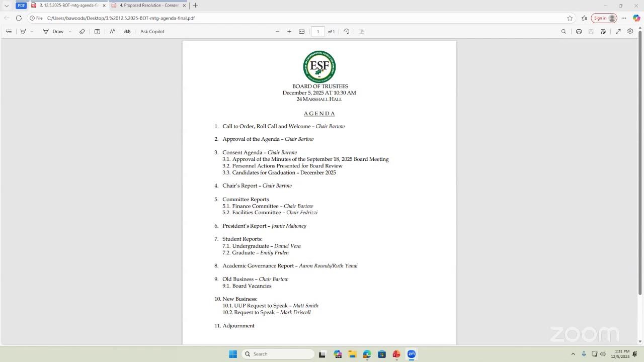Open Microsoft Edge from taskbar
Screen dimensions: 644x362
(367, 354)
